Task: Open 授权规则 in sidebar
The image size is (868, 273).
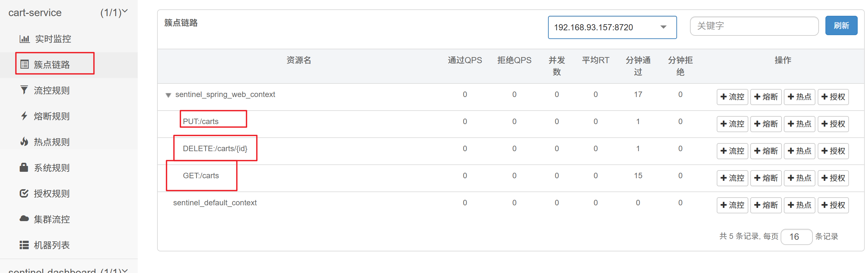Action: 52,194
